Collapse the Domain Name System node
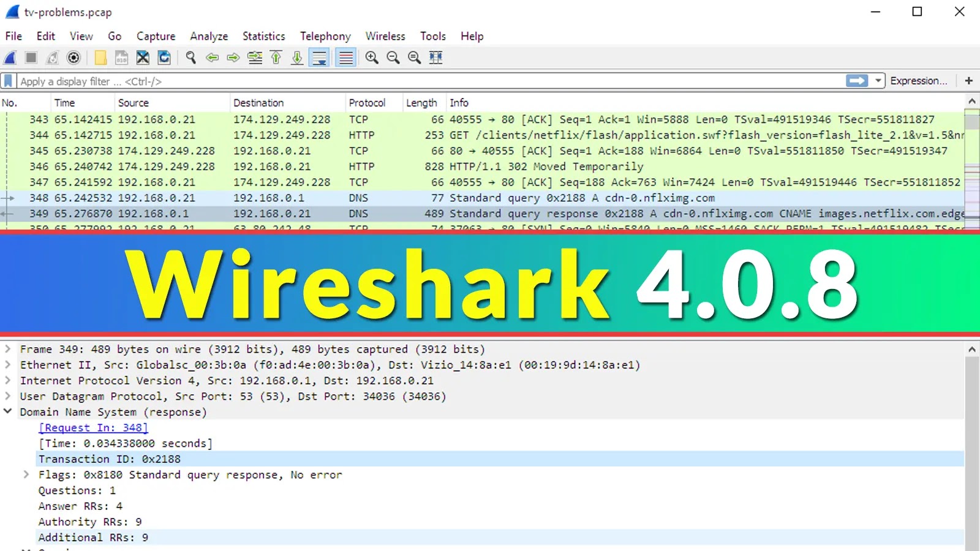Image resolution: width=980 pixels, height=551 pixels. pyautogui.click(x=7, y=411)
